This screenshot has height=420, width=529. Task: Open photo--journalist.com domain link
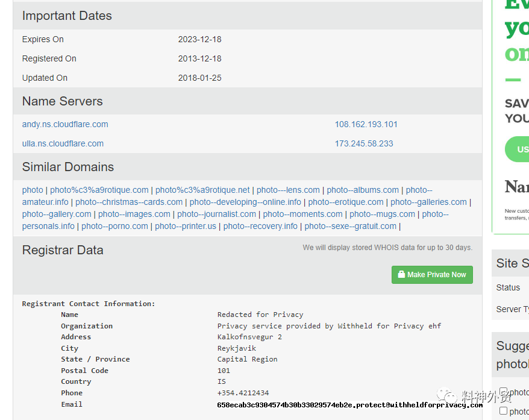[216, 214]
